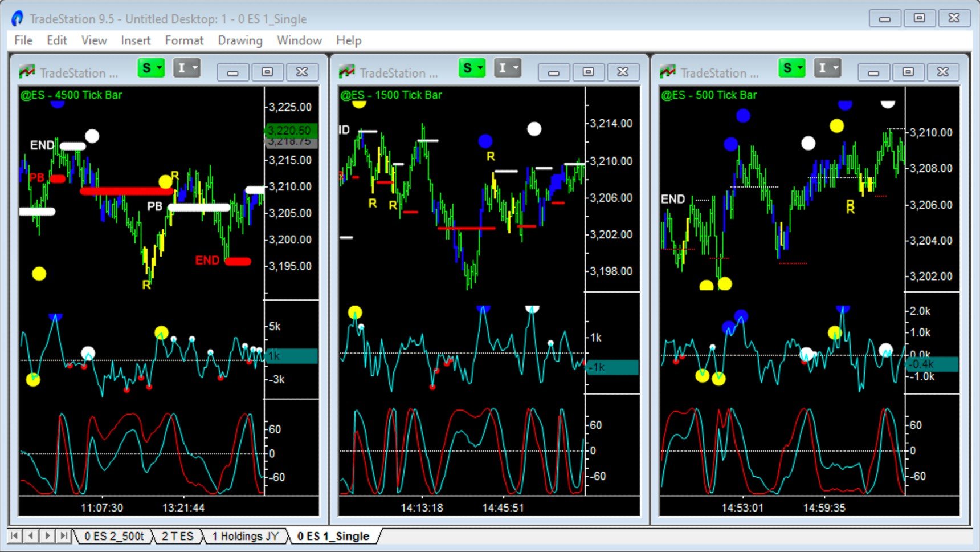980x552 pixels.
Task: Click 14:53:01 time label on 500 Tick axis
Action: [x=742, y=508]
